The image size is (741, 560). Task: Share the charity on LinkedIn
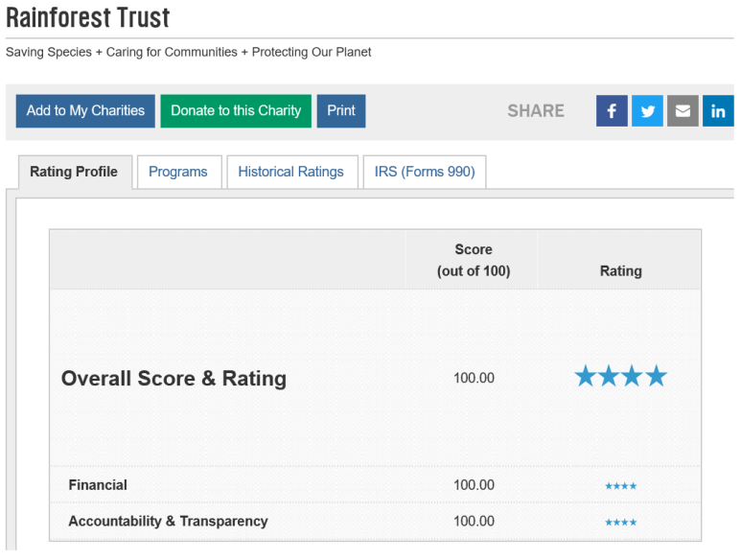click(x=718, y=110)
